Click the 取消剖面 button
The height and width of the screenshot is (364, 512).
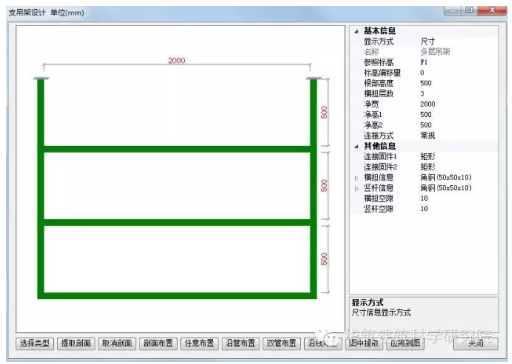click(117, 343)
